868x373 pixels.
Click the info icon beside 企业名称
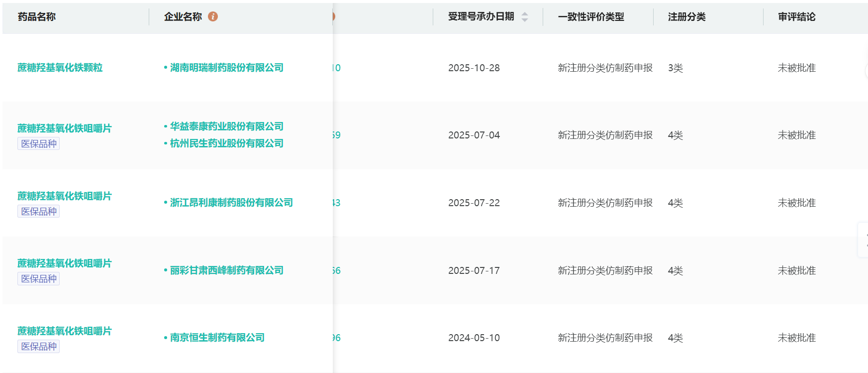click(x=213, y=16)
